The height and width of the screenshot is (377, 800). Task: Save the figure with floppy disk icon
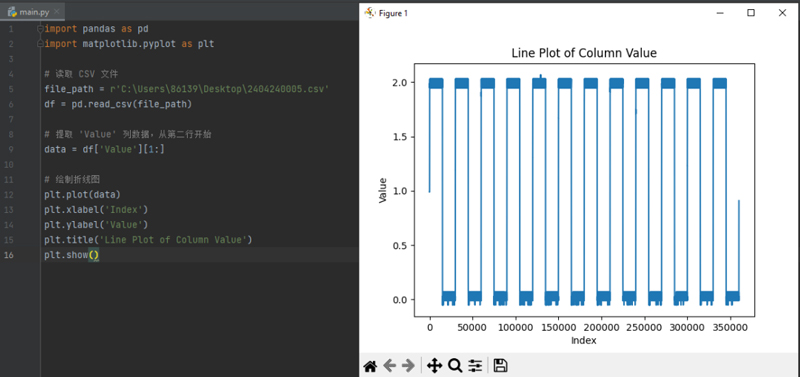click(501, 365)
